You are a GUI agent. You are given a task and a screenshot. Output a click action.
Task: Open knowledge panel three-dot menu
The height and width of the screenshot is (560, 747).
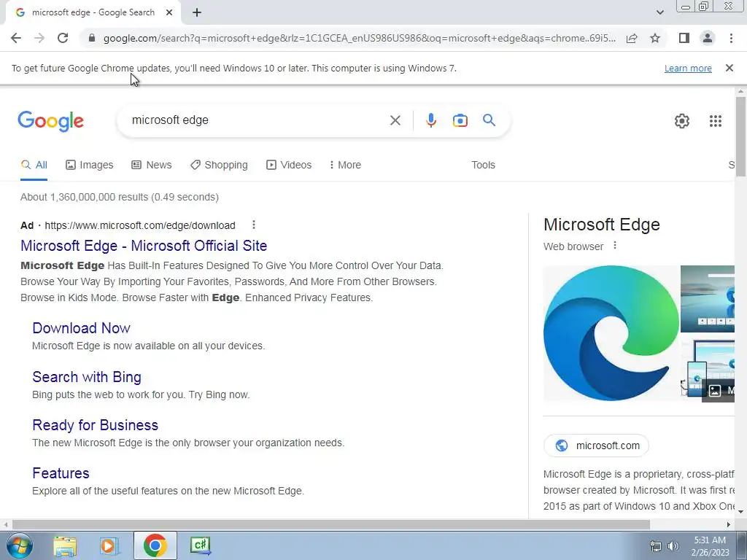[614, 245]
